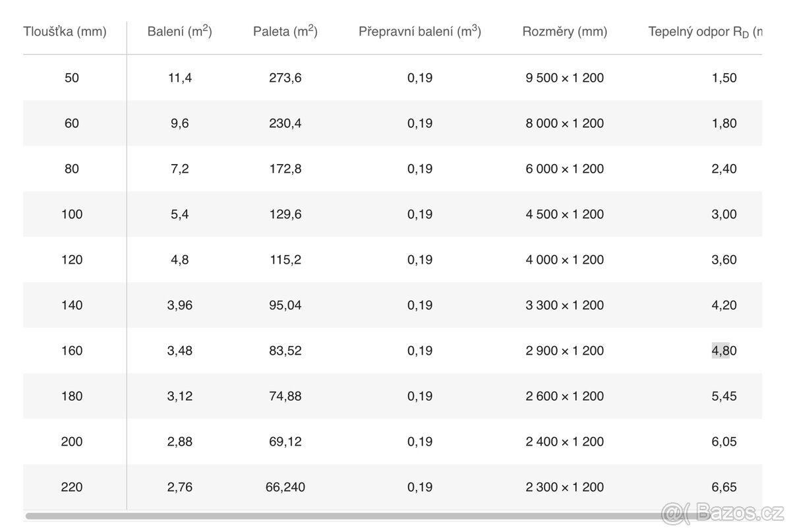
Task: Select the 83,52 Paleta value
Action: point(285,351)
